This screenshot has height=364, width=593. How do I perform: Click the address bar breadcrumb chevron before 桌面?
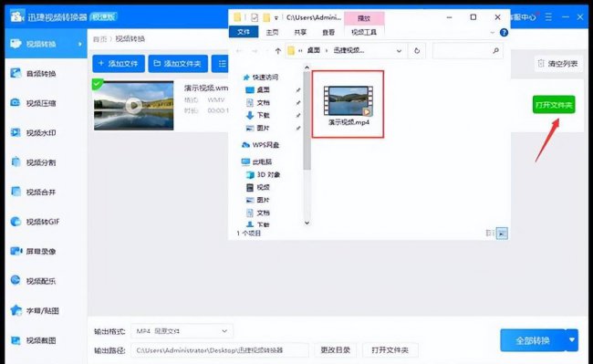(300, 51)
